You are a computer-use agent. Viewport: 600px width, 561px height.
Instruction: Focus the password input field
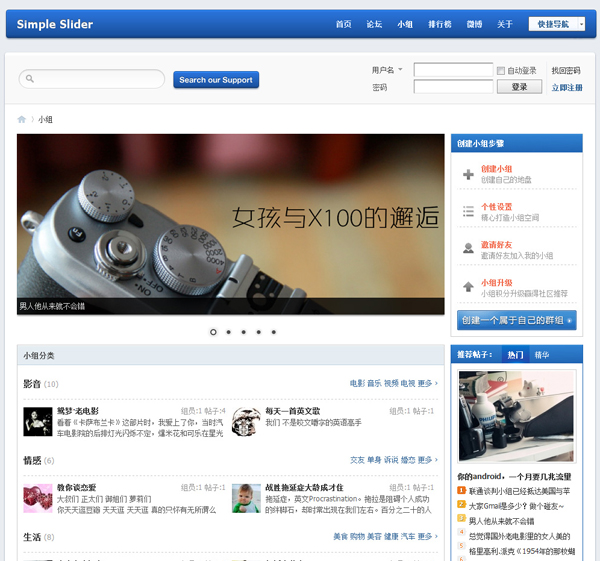(x=453, y=86)
